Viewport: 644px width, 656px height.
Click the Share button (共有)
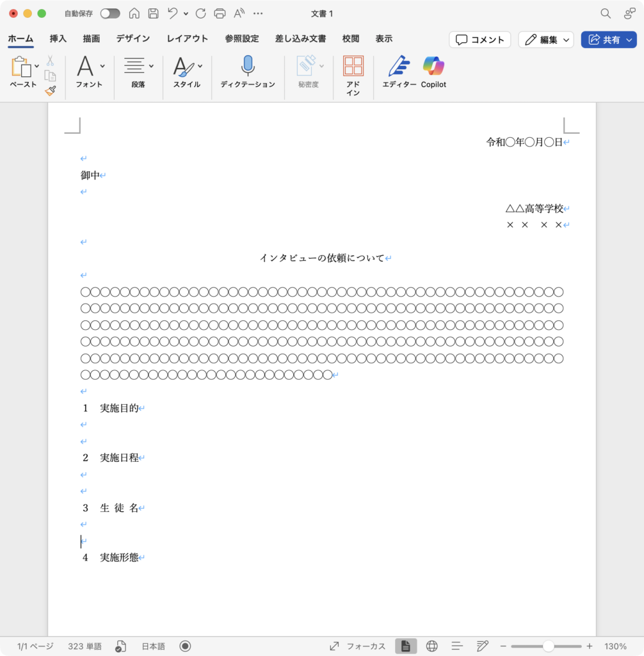[608, 40]
